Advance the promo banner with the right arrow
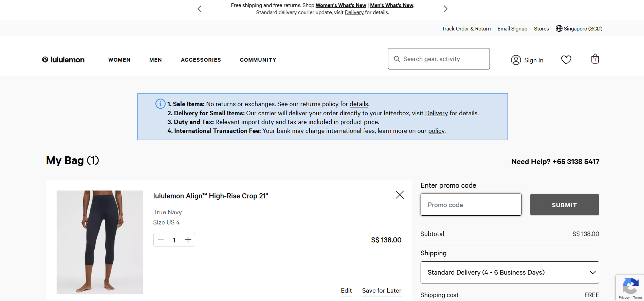This screenshot has height=301, width=644. point(445,9)
